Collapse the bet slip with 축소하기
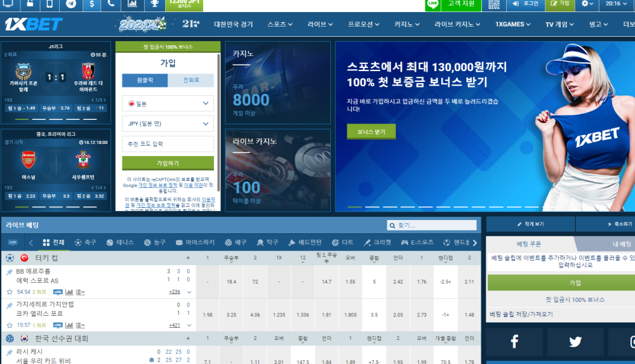Image resolution: width=635 pixels, height=364 pixels. 605,224
